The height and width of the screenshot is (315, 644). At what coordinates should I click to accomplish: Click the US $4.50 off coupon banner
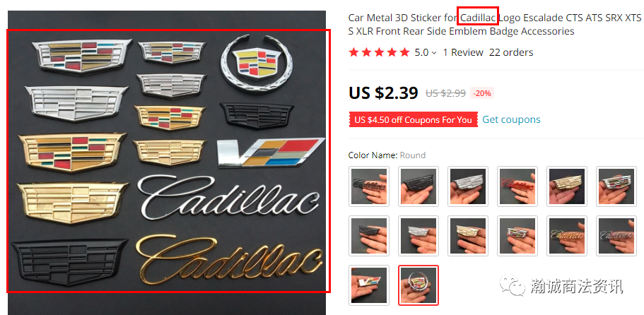click(413, 120)
